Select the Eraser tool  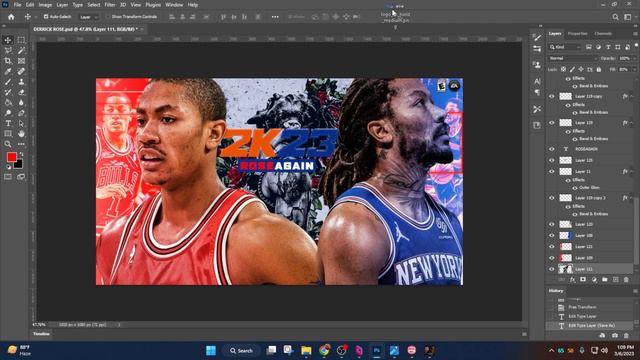21,92
